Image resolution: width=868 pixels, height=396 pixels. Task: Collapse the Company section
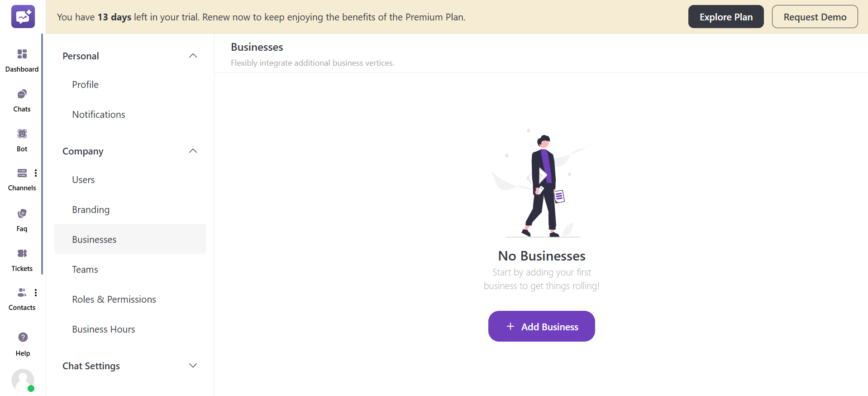(193, 151)
